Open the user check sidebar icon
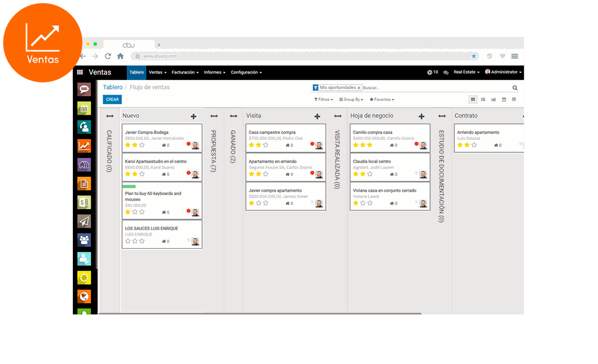The width and height of the screenshot is (598, 364). point(84,259)
